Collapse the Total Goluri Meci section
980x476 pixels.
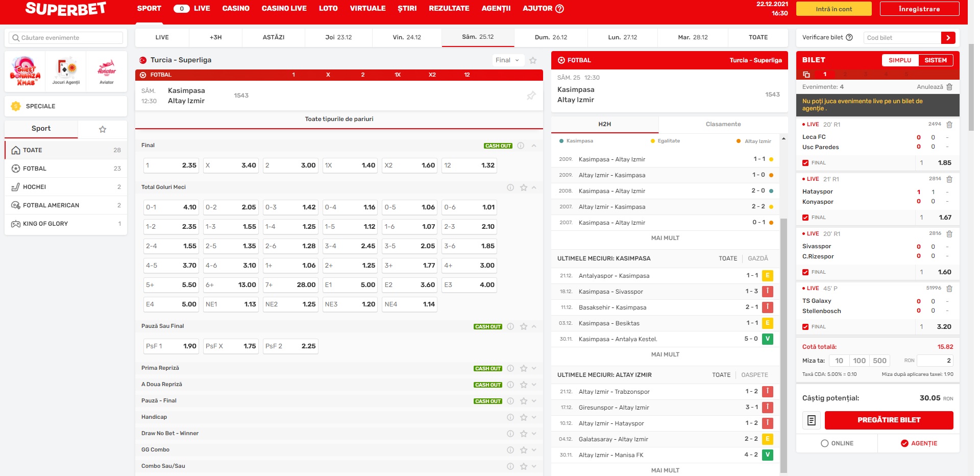[534, 187]
